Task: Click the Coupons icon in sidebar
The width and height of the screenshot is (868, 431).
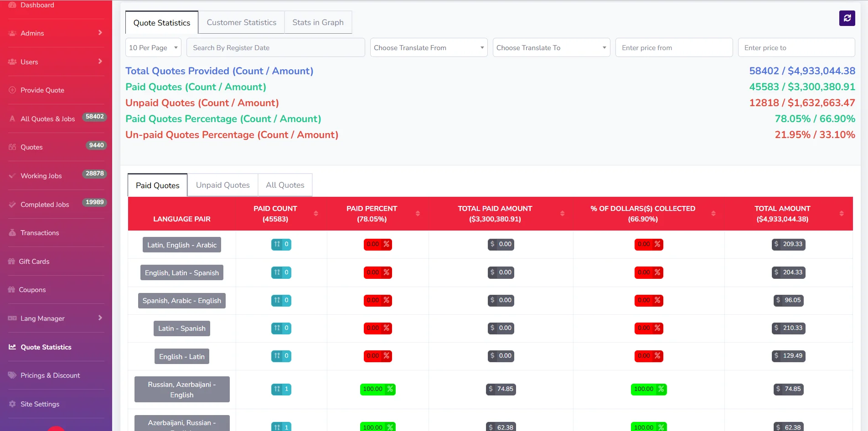Action: click(x=11, y=290)
